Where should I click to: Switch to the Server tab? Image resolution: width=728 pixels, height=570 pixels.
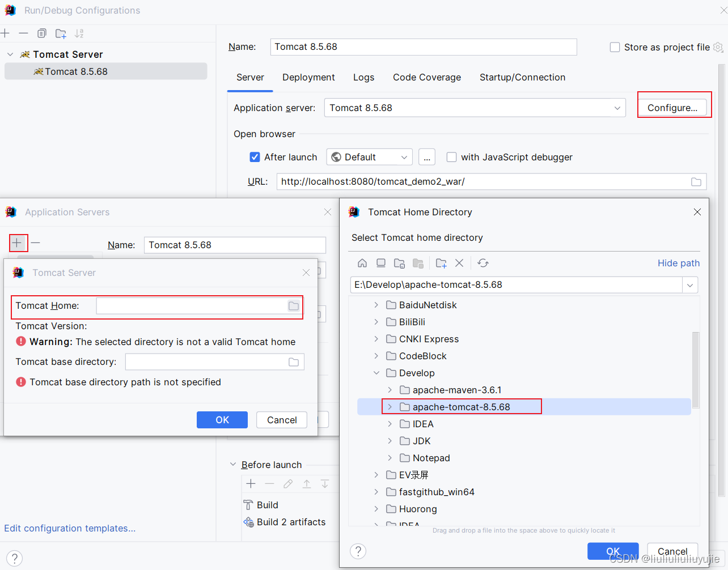pos(250,78)
